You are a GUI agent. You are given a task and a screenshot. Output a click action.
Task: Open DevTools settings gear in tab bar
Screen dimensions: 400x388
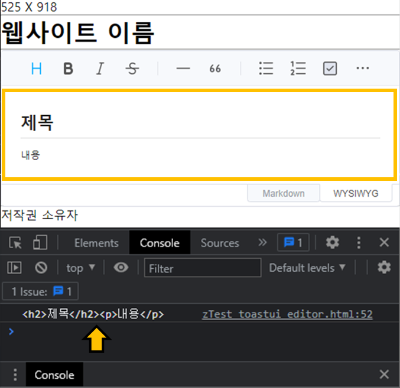(x=332, y=243)
